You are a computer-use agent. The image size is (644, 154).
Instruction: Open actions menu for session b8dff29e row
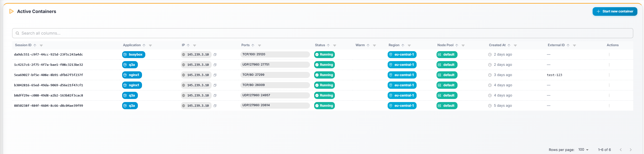pos(609,95)
